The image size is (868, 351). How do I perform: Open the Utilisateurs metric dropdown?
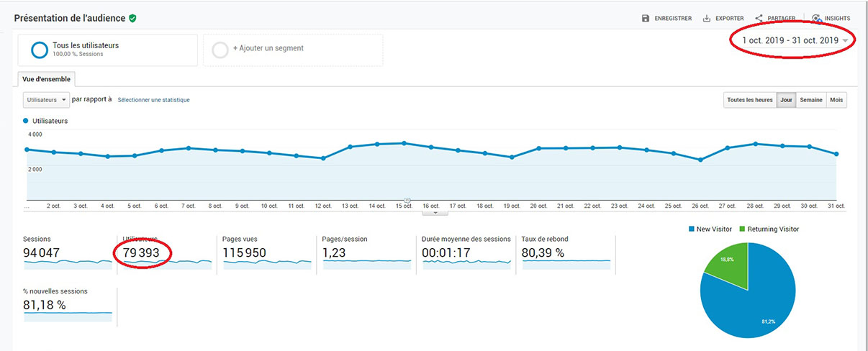(x=46, y=100)
